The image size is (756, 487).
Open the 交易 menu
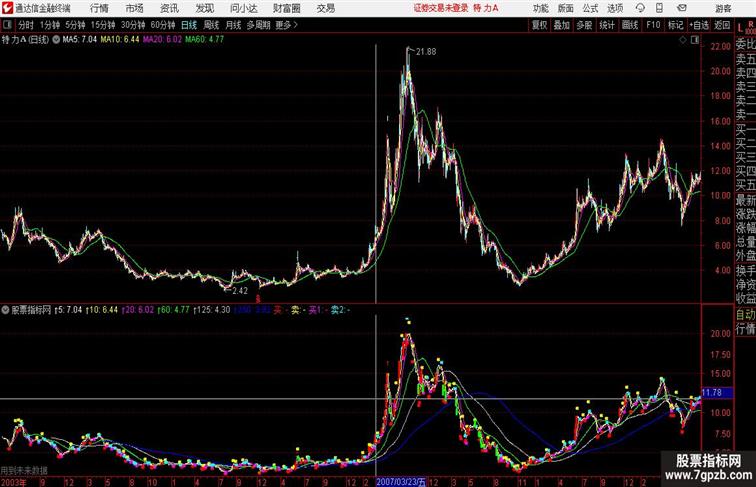pos(325,8)
